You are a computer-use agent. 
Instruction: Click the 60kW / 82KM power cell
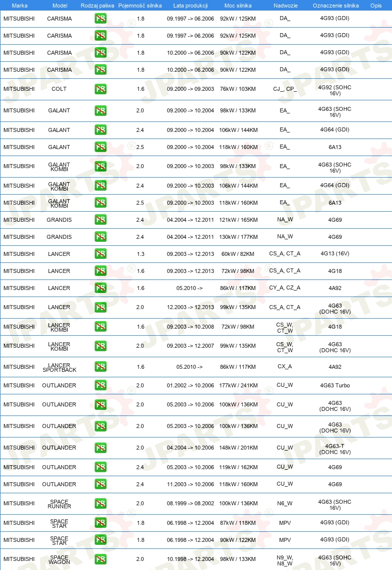click(238, 254)
